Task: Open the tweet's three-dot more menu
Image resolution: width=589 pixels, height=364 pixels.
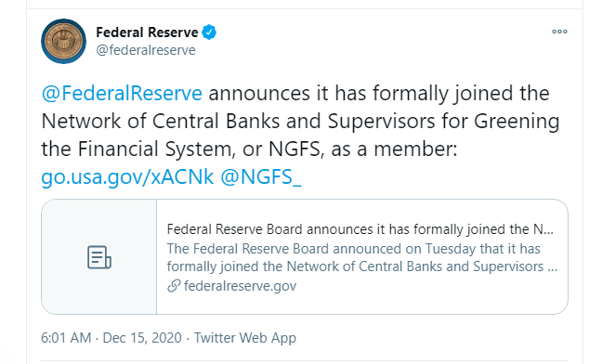Action: pyautogui.click(x=559, y=32)
